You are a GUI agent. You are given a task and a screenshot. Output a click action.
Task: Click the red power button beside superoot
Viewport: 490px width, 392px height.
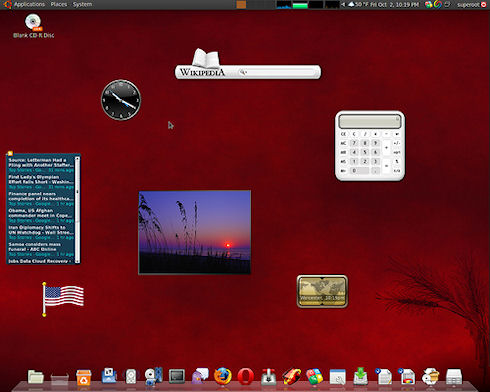click(x=484, y=5)
